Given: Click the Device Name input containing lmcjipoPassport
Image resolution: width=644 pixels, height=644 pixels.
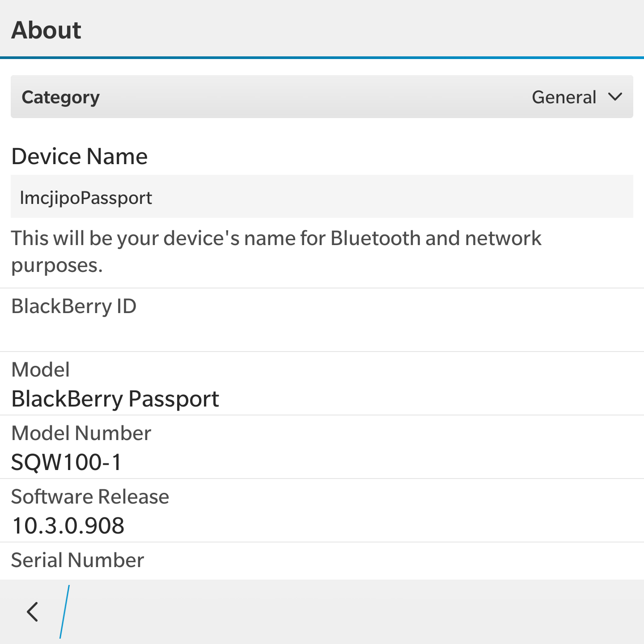Looking at the screenshot, I should tap(322, 197).
